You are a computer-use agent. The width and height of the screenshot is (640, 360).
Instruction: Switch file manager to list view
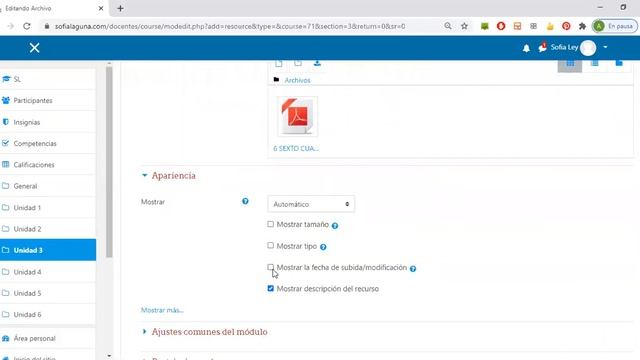tap(594, 64)
